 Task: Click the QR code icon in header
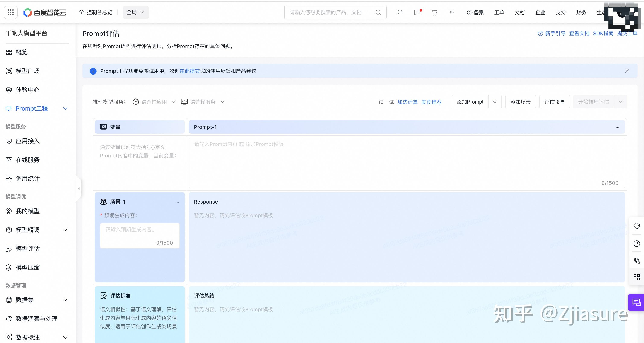[x=400, y=12]
